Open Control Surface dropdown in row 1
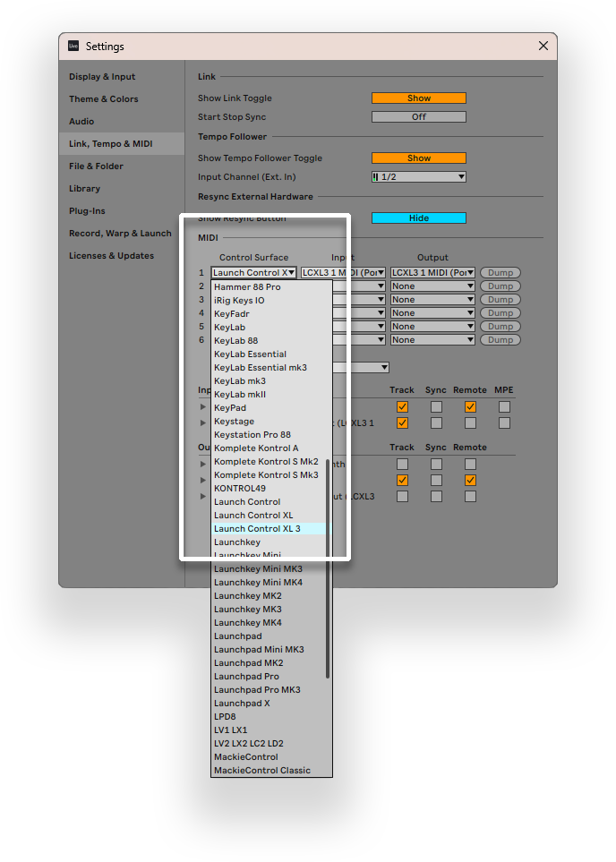Screen dimensions: 616x862 click(x=253, y=273)
